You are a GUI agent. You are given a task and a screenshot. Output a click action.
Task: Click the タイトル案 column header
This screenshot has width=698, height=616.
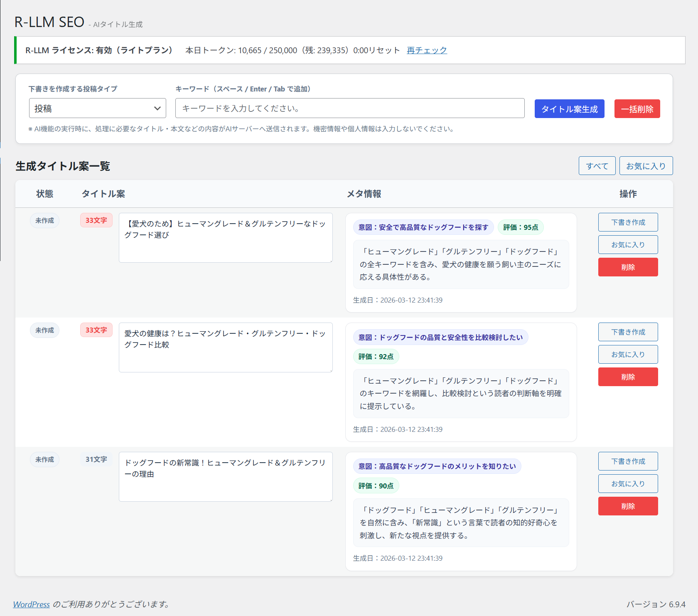coord(103,194)
